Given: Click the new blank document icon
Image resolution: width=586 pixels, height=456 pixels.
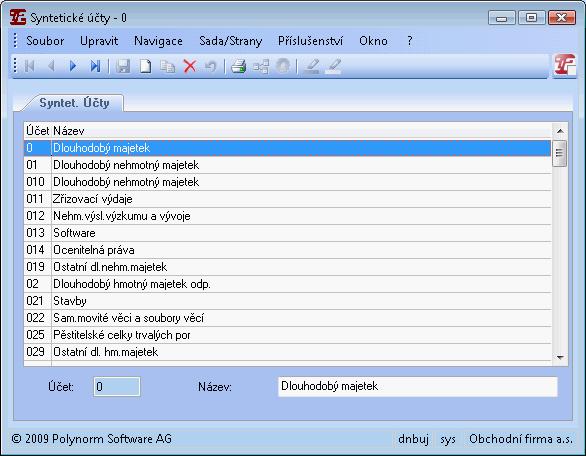Looking at the screenshot, I should [145, 66].
